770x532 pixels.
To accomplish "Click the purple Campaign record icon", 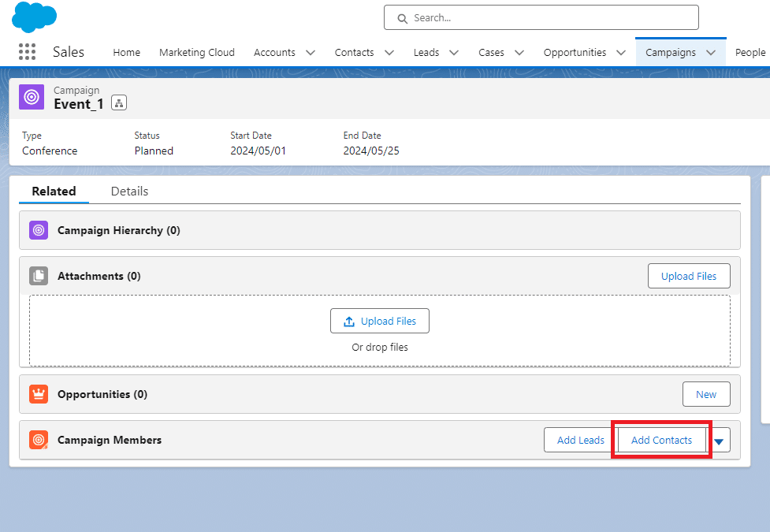I will point(32,97).
